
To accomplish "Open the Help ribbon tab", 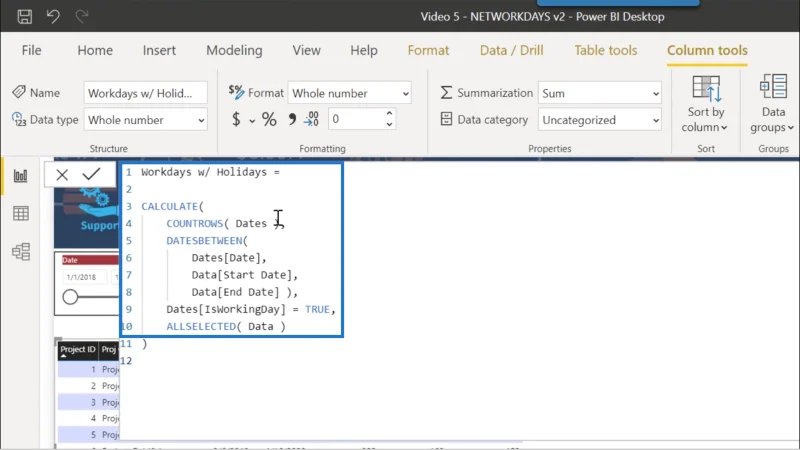I will click(x=364, y=50).
